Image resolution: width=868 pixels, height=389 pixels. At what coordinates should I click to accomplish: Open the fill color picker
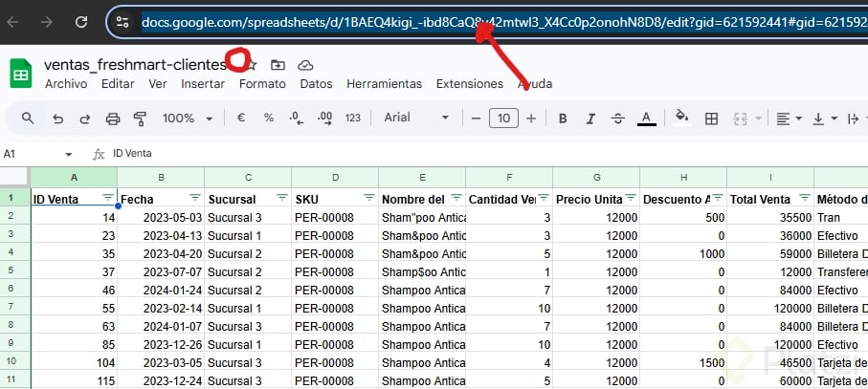point(682,118)
